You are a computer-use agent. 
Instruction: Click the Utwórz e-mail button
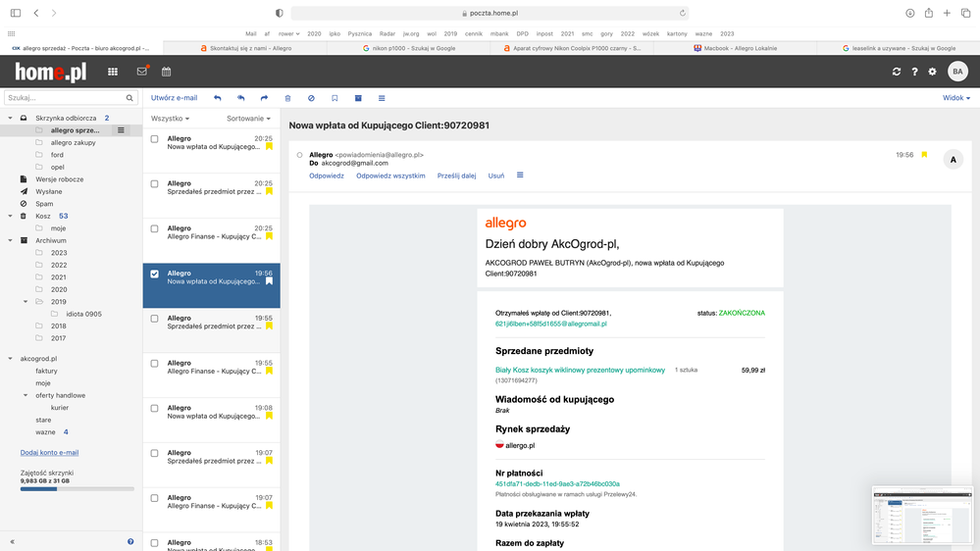tap(174, 98)
